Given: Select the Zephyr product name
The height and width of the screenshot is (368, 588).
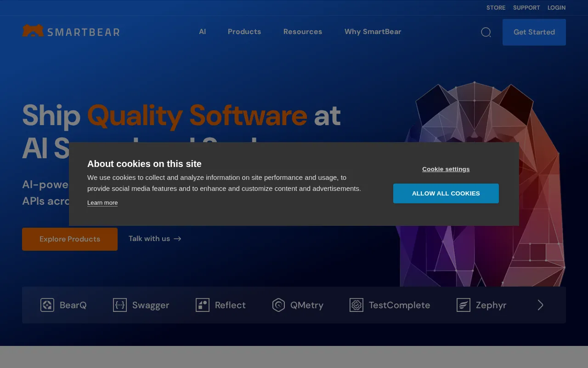Looking at the screenshot, I should pos(491,305).
